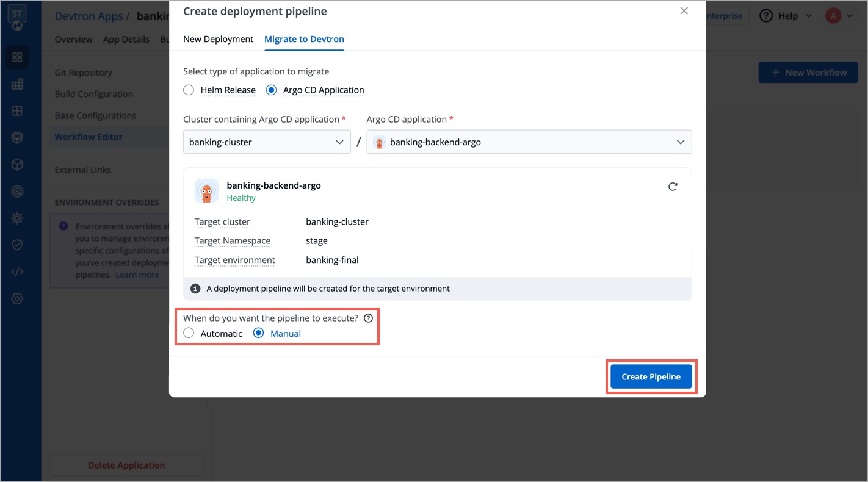Viewport: 868px width, 482px height.
Task: Open the Devtron Applications grid icon in sidebar
Action: tap(16, 56)
